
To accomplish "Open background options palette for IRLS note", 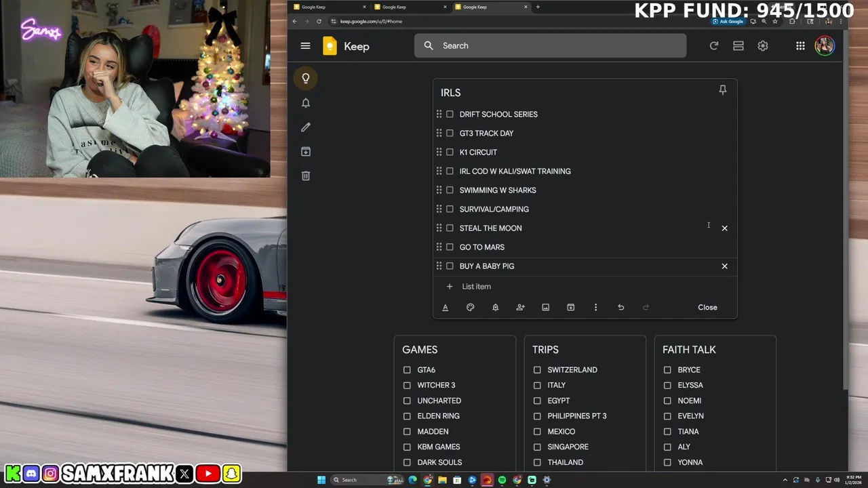I will (x=471, y=307).
